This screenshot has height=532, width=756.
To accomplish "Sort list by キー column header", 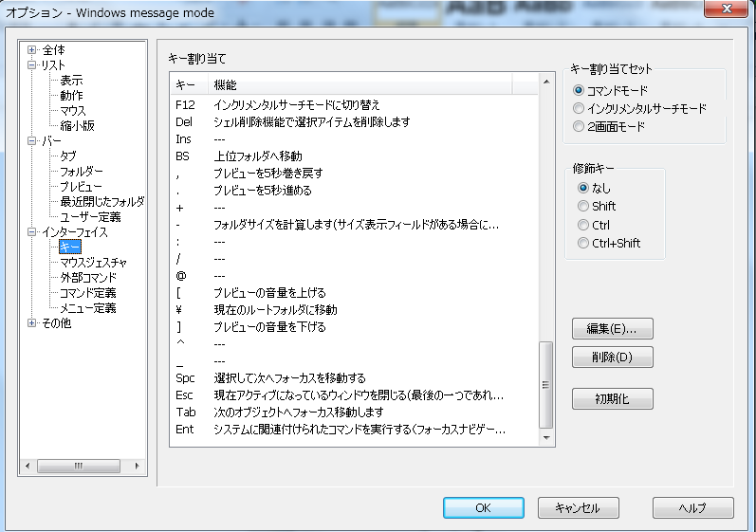I will click(190, 85).
